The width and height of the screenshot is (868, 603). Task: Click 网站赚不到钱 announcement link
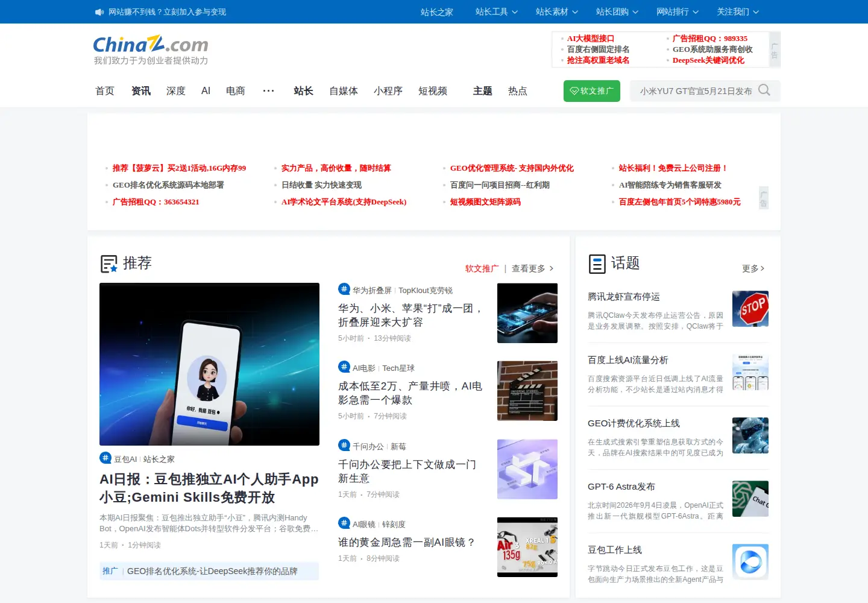(167, 11)
